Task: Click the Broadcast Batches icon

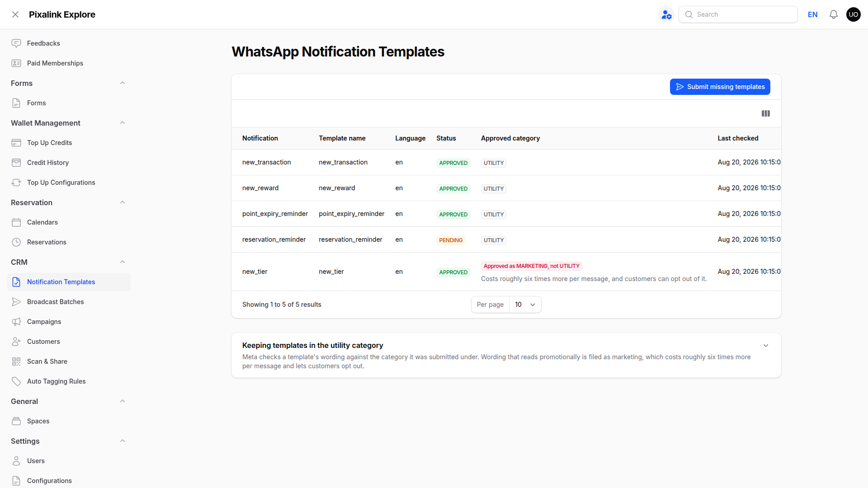Action: [x=16, y=302]
